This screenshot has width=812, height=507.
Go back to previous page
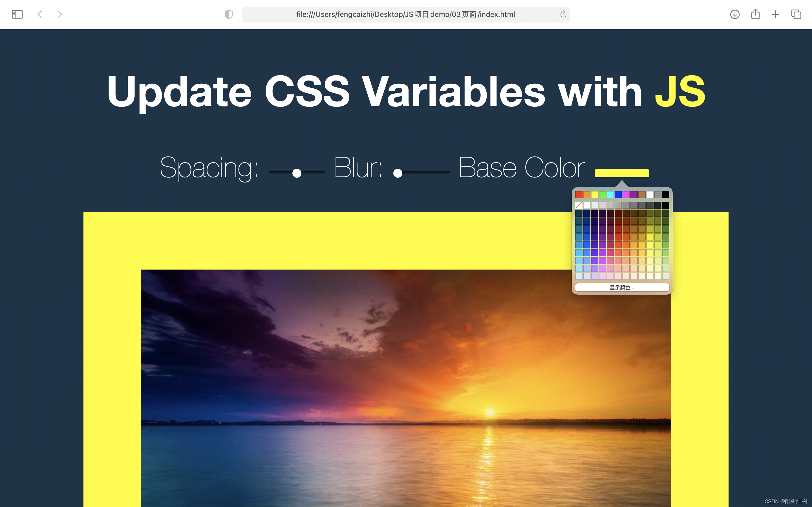(x=40, y=14)
